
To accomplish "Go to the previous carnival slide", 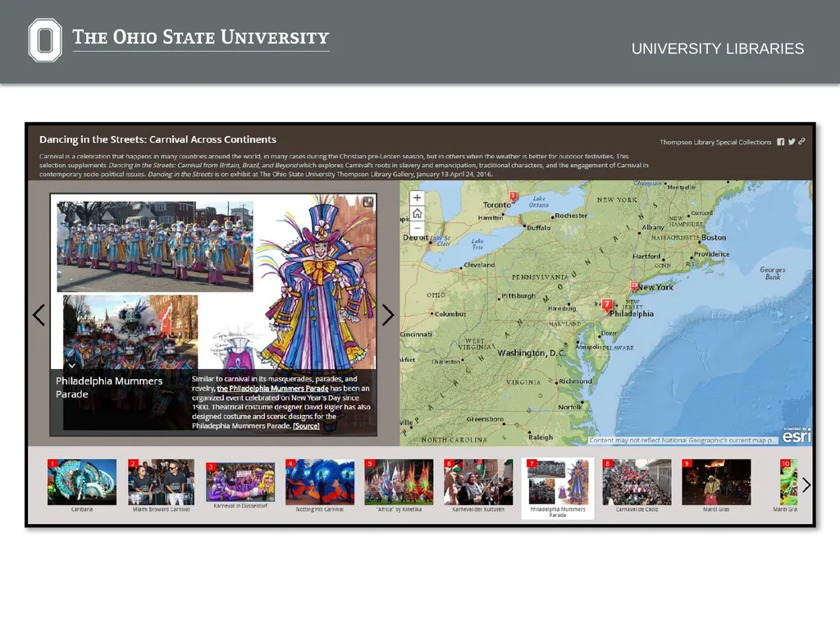I will [39, 314].
